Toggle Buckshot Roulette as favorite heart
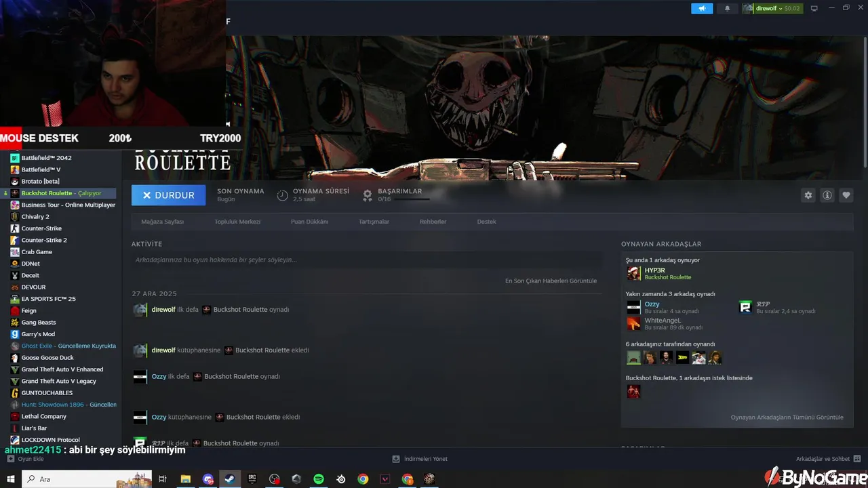The height and width of the screenshot is (488, 868). pos(846,195)
